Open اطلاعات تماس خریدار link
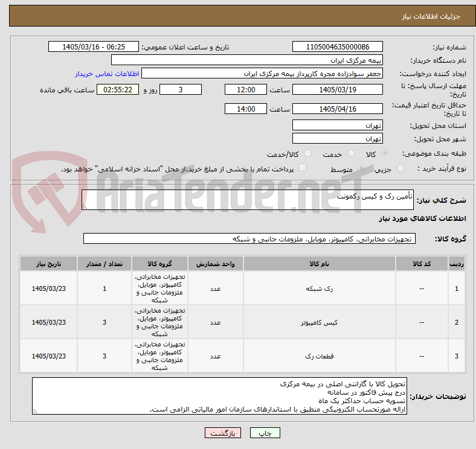476x449 pixels. 107,74
